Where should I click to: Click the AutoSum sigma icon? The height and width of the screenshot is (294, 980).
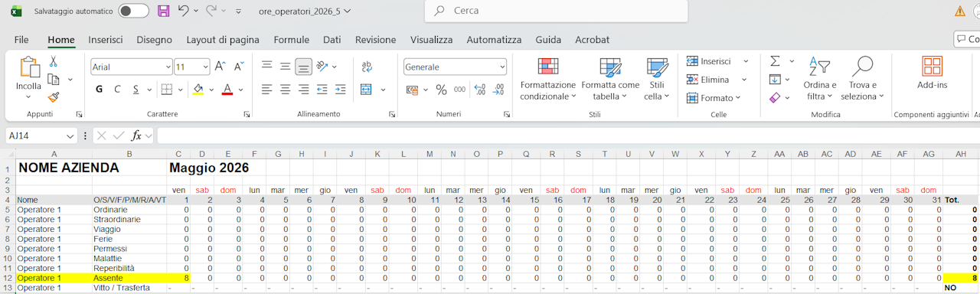click(x=775, y=60)
